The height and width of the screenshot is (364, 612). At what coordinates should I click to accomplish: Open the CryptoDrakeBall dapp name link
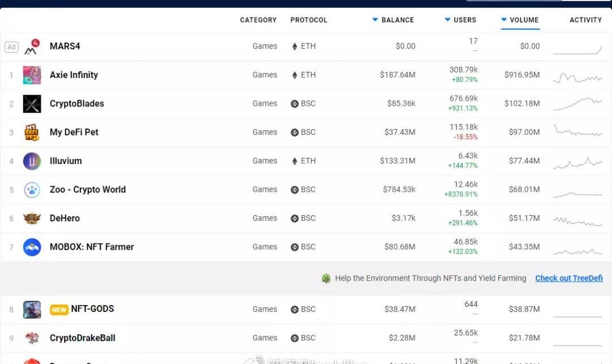point(82,338)
